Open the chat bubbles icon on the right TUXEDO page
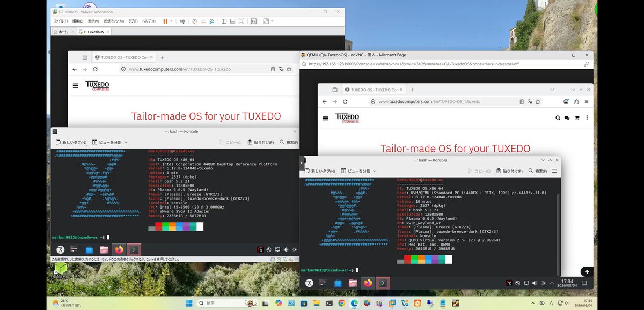The width and height of the screenshot is (644, 310). coord(567,118)
